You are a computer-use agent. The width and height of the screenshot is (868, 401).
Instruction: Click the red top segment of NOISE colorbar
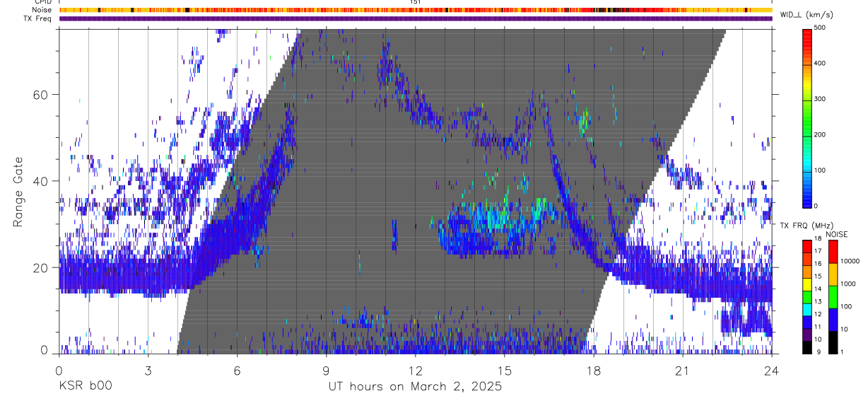click(x=833, y=251)
